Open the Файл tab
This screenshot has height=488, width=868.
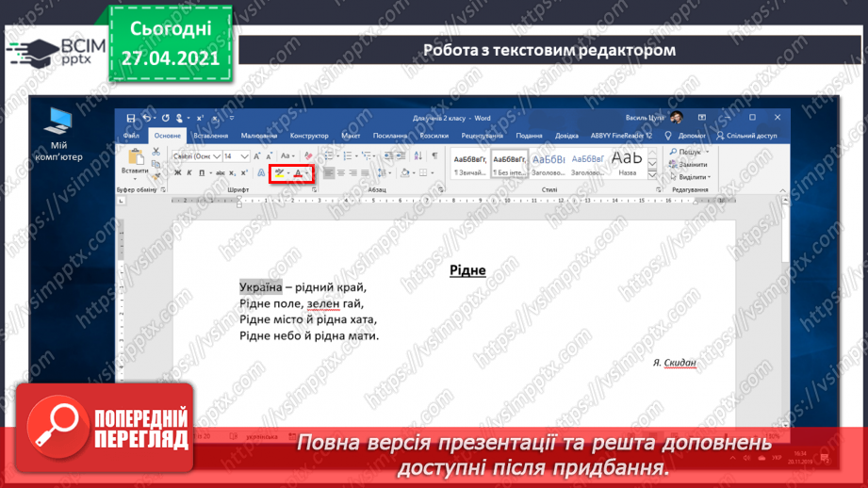[131, 136]
